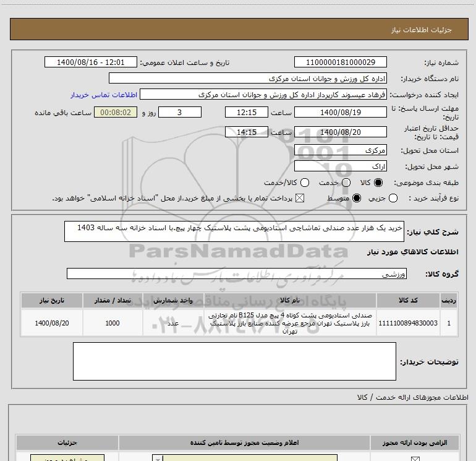The width and height of the screenshot is (476, 461).
Task: Click the کد کالا column header
Action: click(408, 300)
